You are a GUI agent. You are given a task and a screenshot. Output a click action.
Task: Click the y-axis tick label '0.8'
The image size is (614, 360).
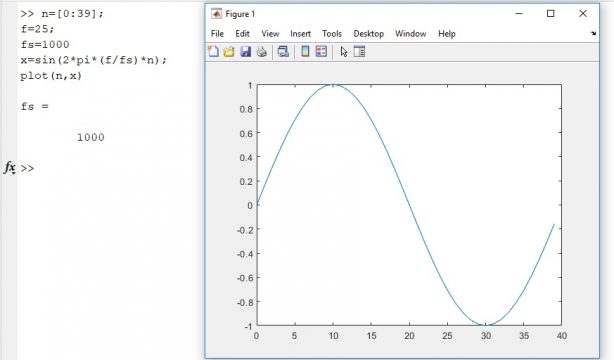click(x=246, y=109)
